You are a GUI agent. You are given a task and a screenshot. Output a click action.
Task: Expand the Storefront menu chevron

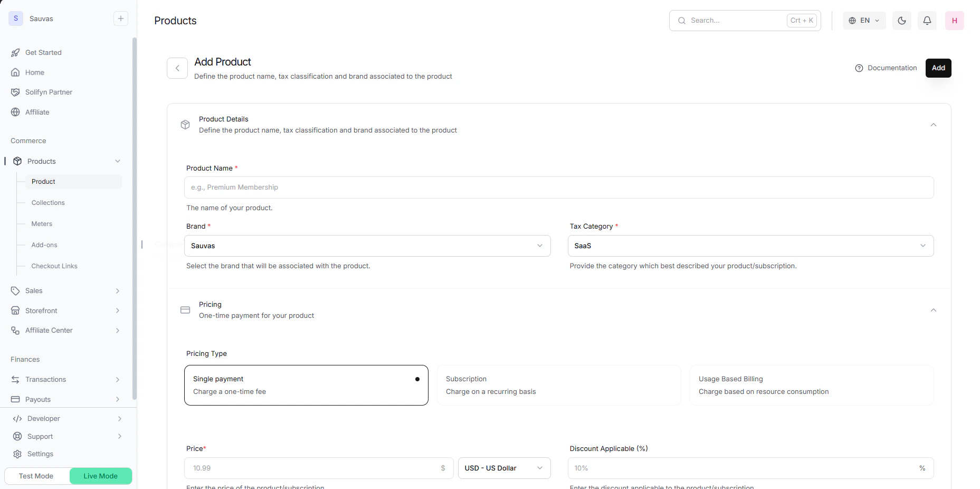118,311
